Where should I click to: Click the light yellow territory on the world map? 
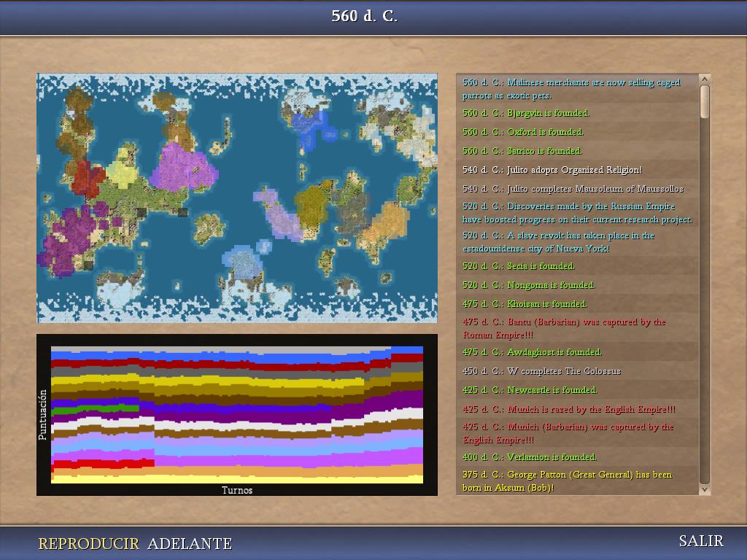[123, 174]
